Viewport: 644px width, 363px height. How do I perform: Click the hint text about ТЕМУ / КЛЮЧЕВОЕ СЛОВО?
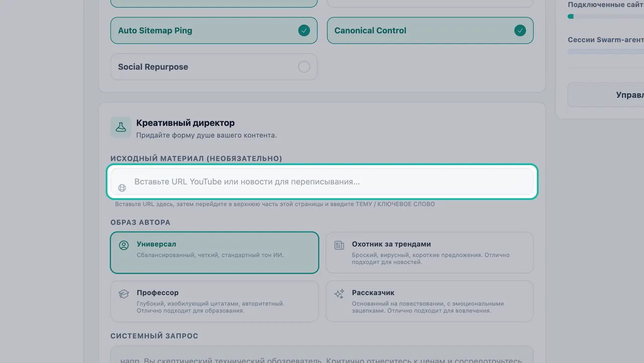[275, 204]
